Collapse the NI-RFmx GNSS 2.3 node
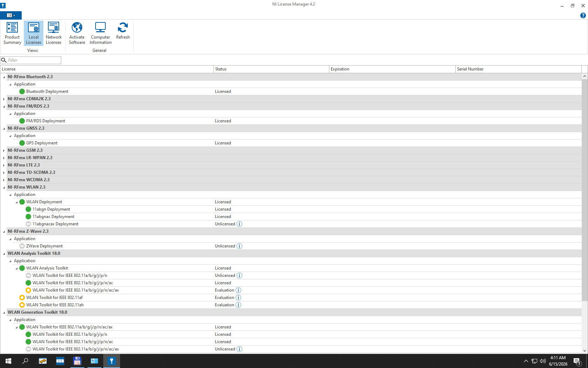Screen dimensions: 588x368 [4, 129]
